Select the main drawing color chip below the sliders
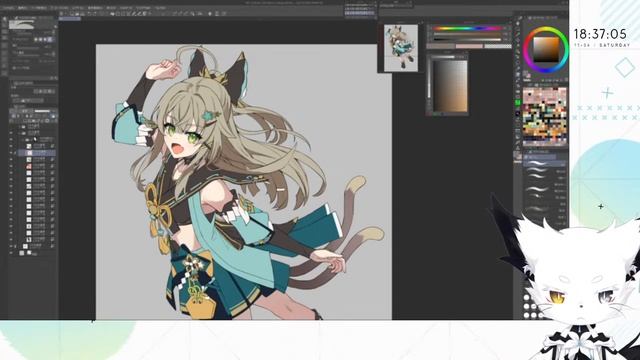The height and width of the screenshot is (360, 640). pos(440,46)
